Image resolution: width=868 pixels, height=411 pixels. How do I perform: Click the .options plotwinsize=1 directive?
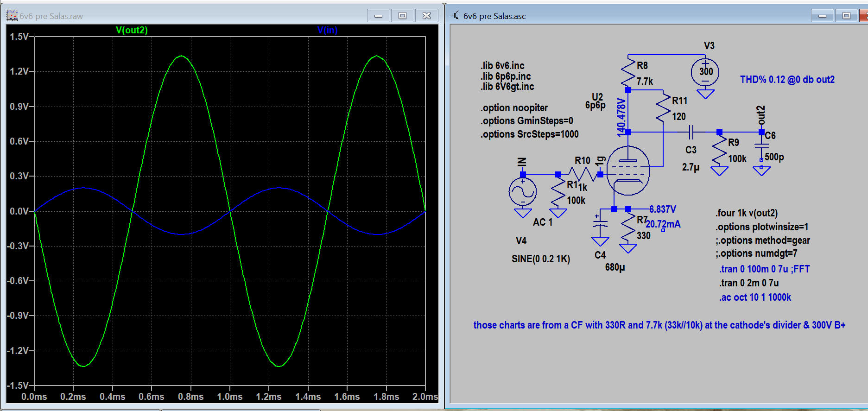pos(761,227)
